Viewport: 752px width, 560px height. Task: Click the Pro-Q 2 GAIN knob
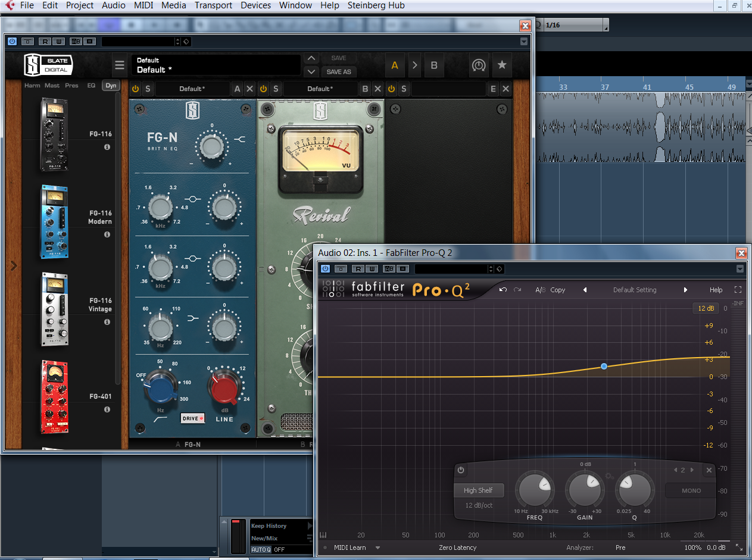click(x=586, y=490)
